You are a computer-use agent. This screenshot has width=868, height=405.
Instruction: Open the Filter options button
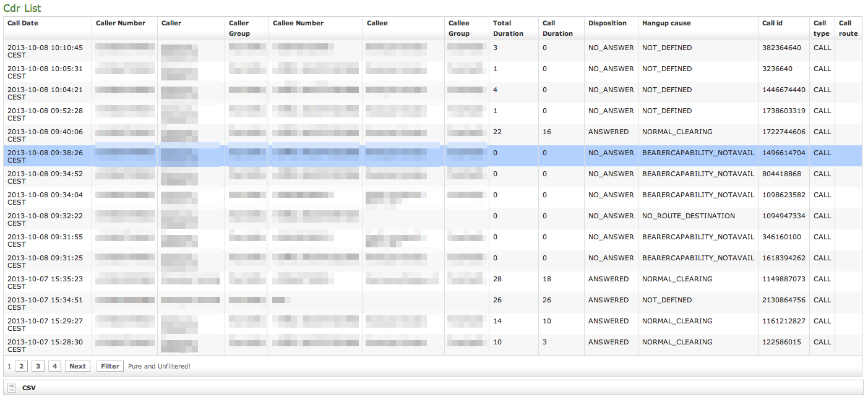pyautogui.click(x=110, y=366)
